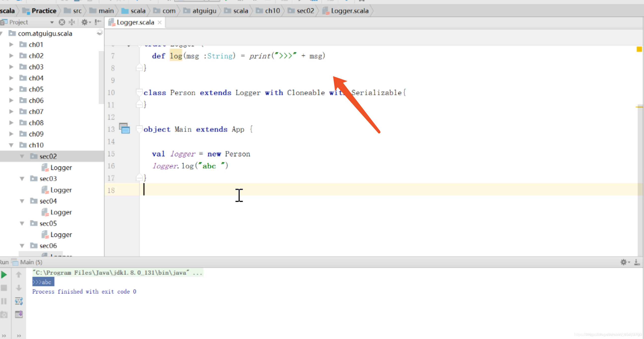
Task: Expand the ch03 folder
Action: pyautogui.click(x=11, y=67)
